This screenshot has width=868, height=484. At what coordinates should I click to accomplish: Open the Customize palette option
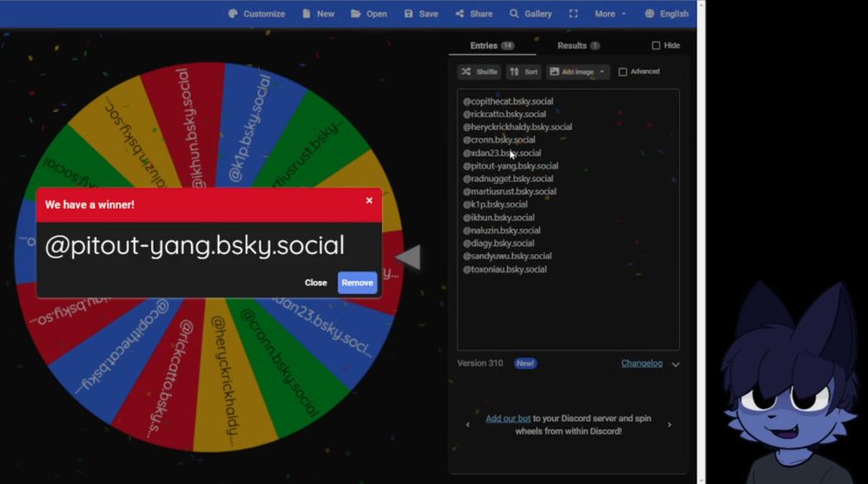256,14
